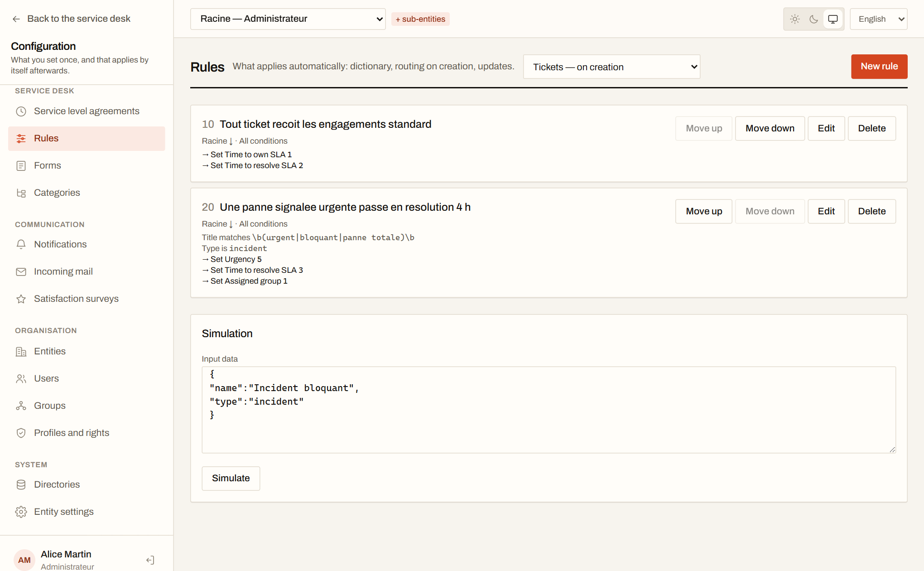Image resolution: width=924 pixels, height=571 pixels.
Task: Go to Profiles and rights page
Action: (87, 433)
